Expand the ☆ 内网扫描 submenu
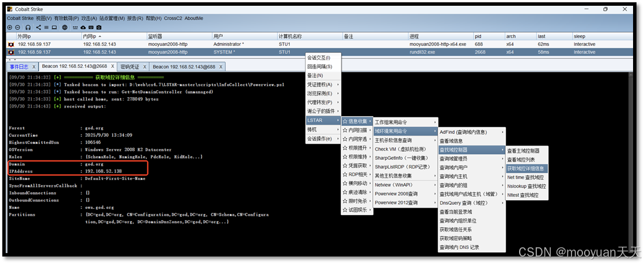Viewport: 644px width, 264px height. pyautogui.click(x=357, y=130)
